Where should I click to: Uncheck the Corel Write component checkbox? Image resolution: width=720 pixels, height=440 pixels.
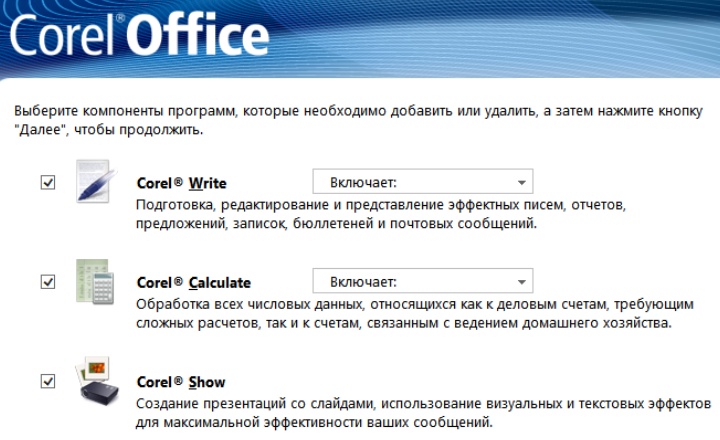tap(47, 183)
